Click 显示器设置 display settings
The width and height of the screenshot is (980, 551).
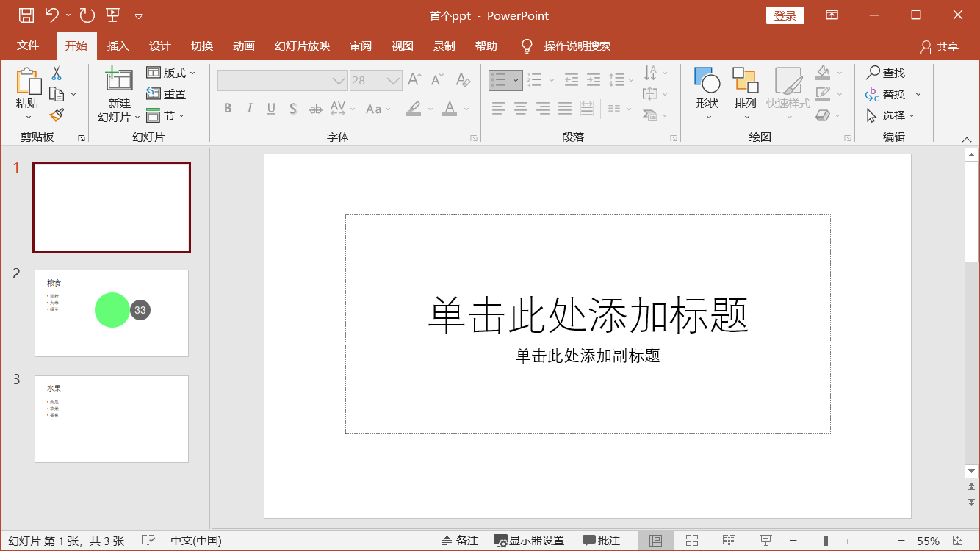pos(529,541)
